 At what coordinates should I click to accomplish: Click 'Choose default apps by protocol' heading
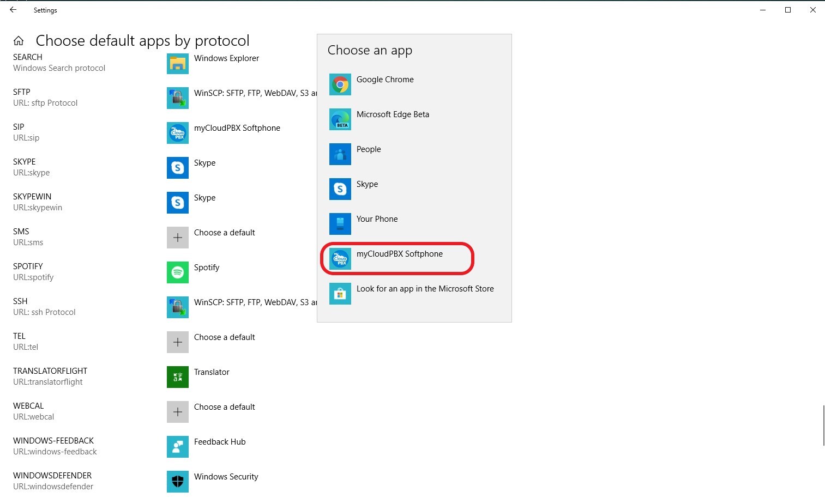[142, 41]
